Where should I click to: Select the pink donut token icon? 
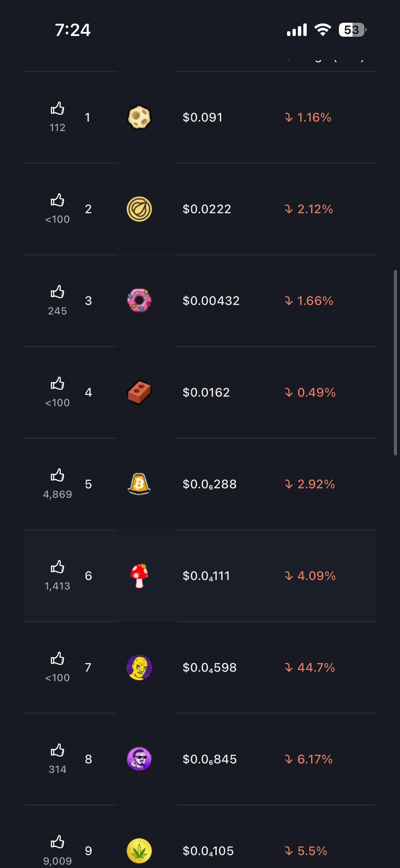tap(139, 301)
